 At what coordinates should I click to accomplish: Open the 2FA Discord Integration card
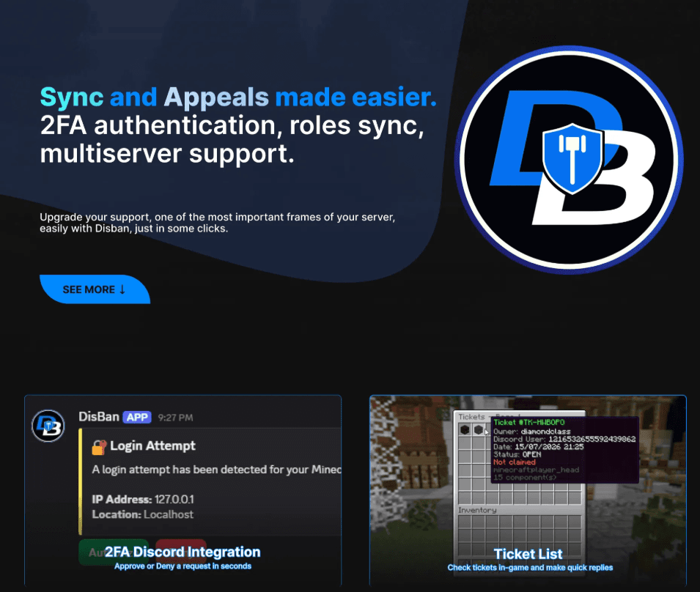tap(183, 490)
